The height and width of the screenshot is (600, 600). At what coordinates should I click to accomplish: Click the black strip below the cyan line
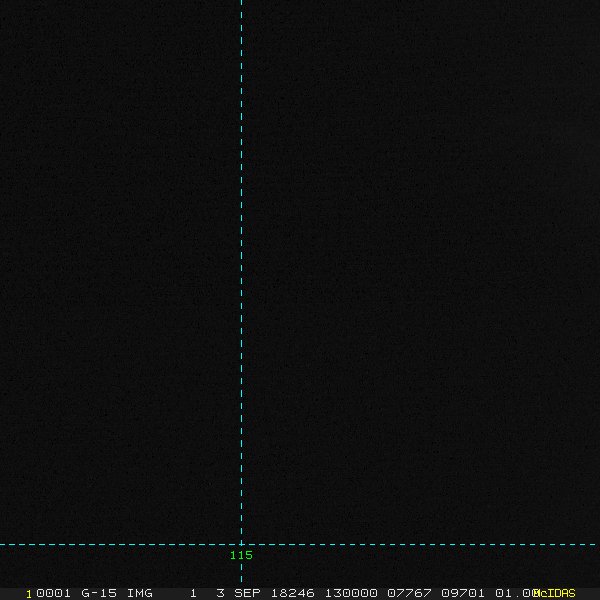point(420,565)
